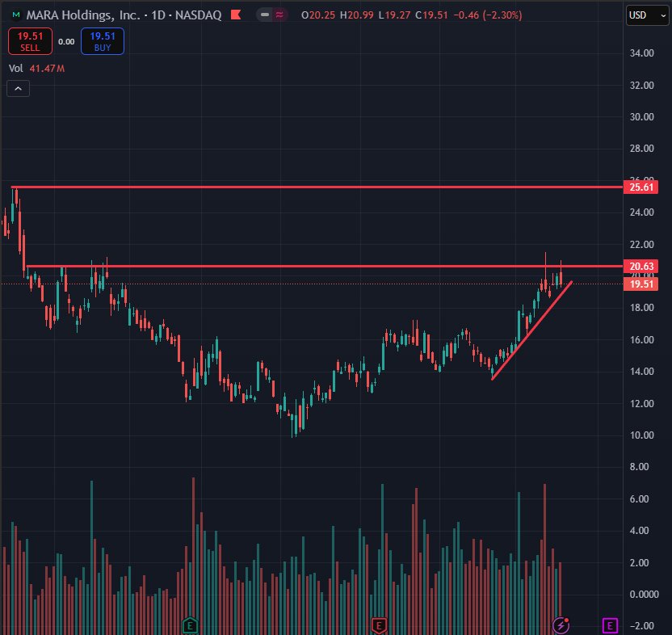Click the 34.00 price scale label

click(x=641, y=53)
